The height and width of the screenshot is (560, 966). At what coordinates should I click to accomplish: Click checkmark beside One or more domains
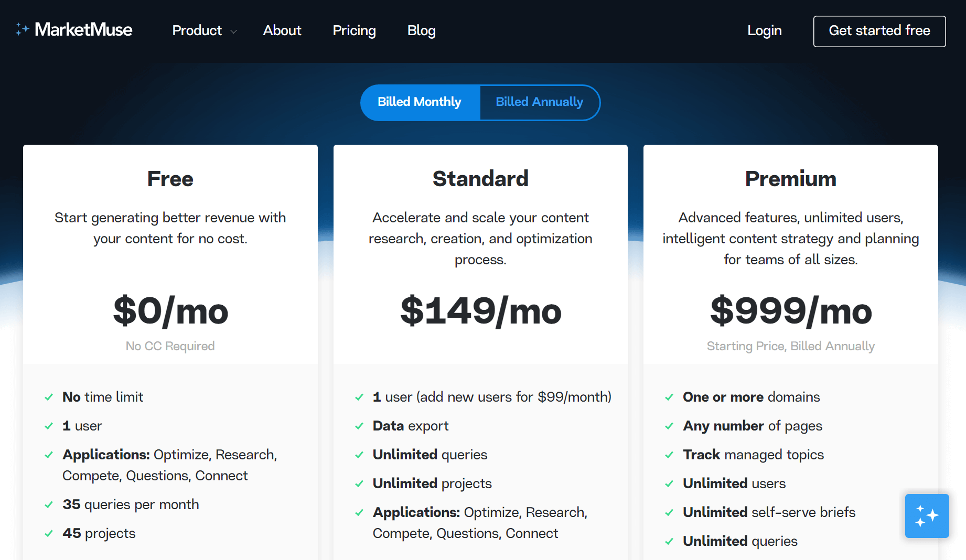pyautogui.click(x=669, y=397)
